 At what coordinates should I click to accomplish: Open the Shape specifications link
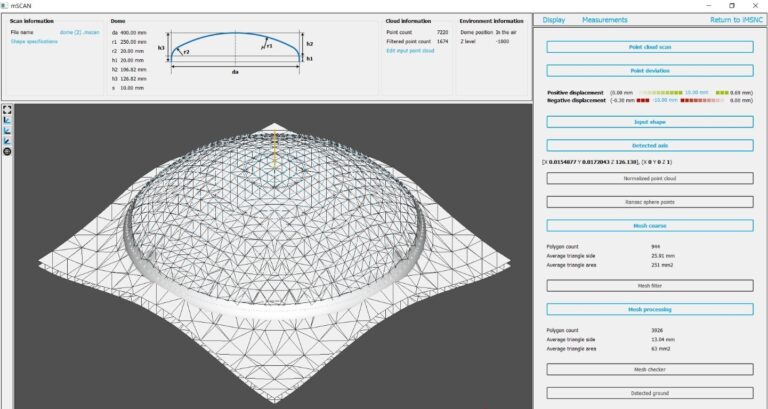coord(34,42)
